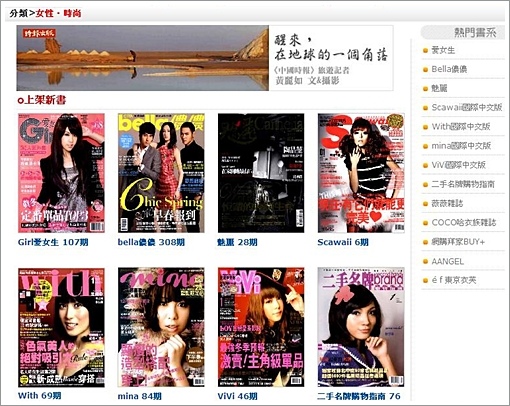Select mina國際中文版 in the sidebar
The height and width of the screenshot is (406, 510).
coord(461,146)
